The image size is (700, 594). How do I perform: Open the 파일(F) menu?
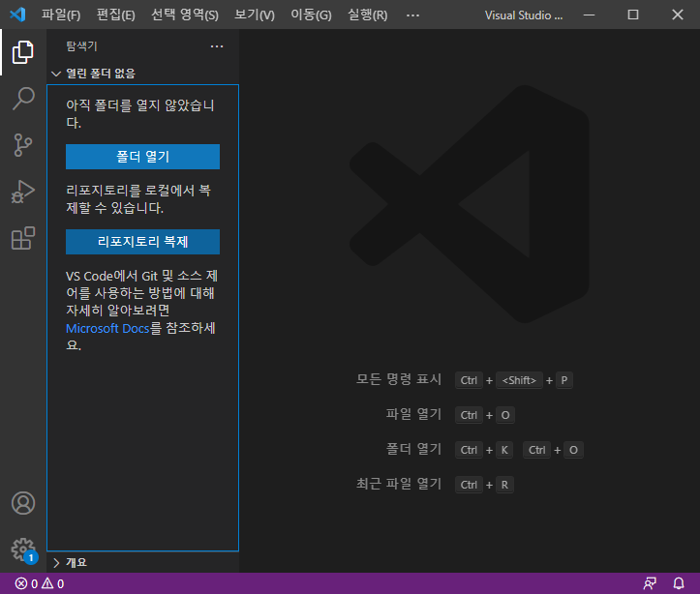[x=61, y=15]
